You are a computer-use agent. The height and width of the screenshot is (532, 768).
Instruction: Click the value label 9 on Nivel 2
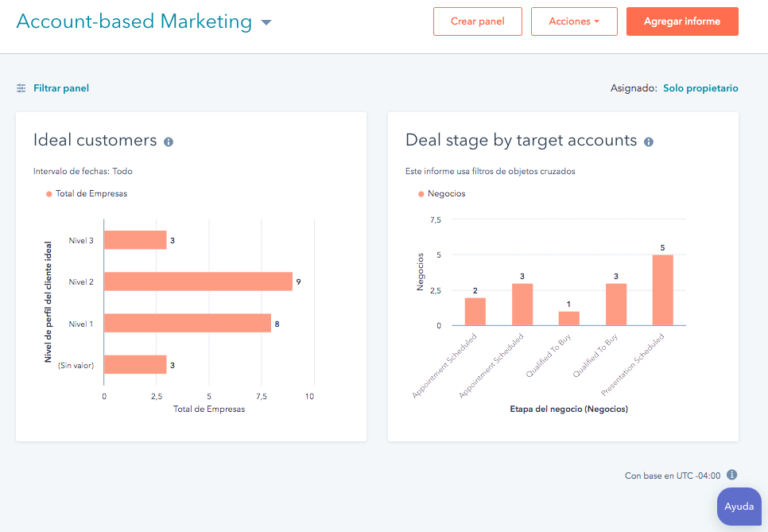tap(298, 282)
